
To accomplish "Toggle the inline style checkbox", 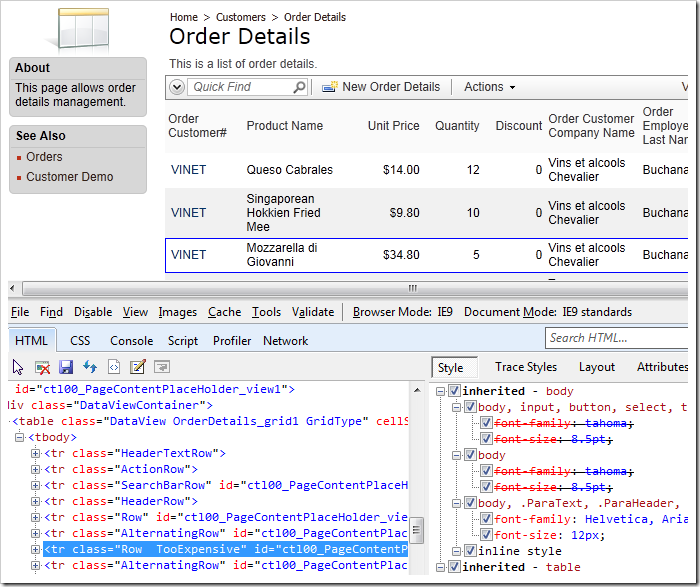I will (471, 551).
